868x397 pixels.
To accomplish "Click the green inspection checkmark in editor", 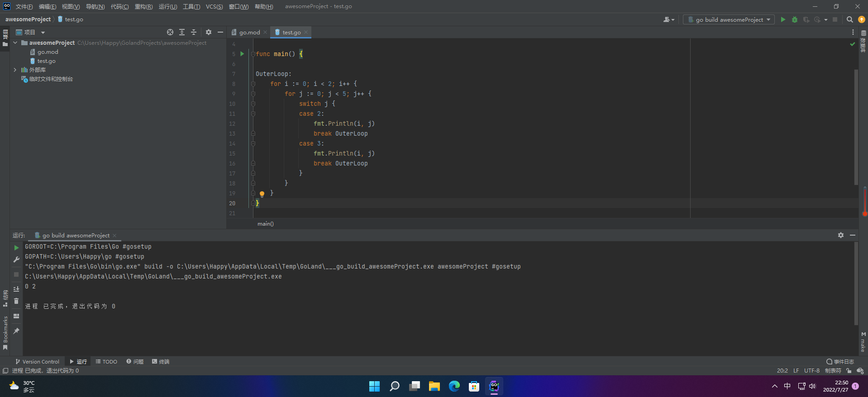I will pyautogui.click(x=853, y=44).
